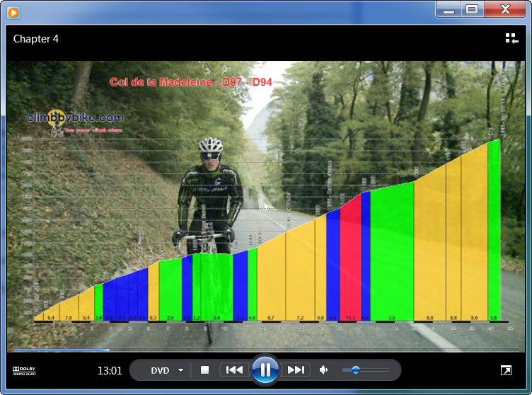
Task: Seek along the playback progress bar
Action: click(266, 349)
